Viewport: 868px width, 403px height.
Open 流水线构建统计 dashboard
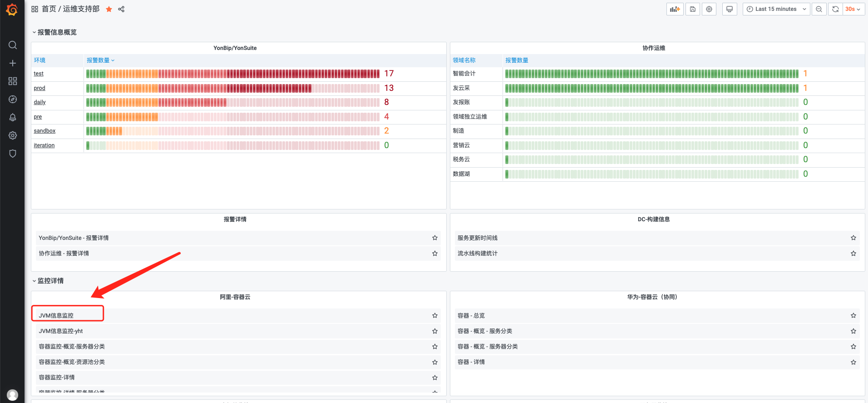point(478,254)
